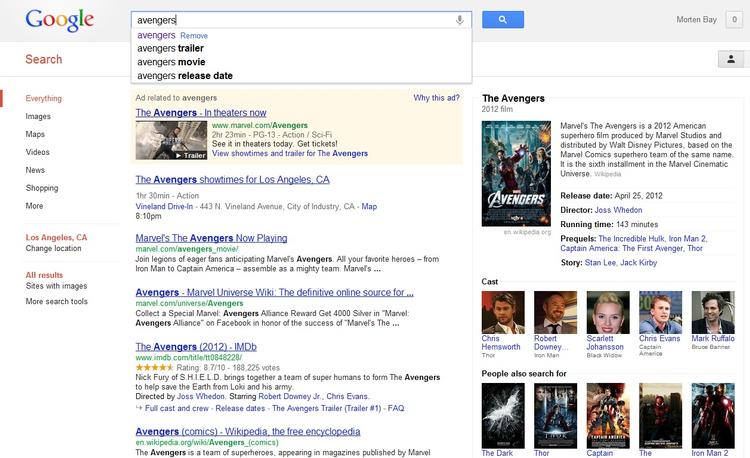Open Marvel's The Avengers Now Playing result
750x458 pixels.
point(211,238)
